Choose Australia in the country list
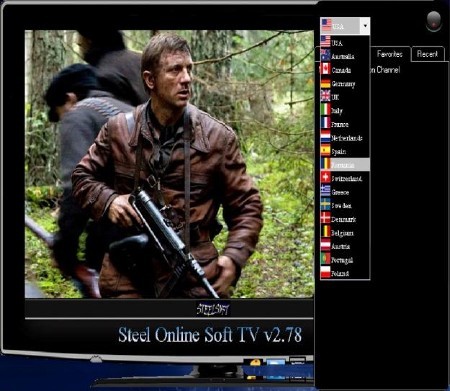450x391 pixels. tap(345, 56)
